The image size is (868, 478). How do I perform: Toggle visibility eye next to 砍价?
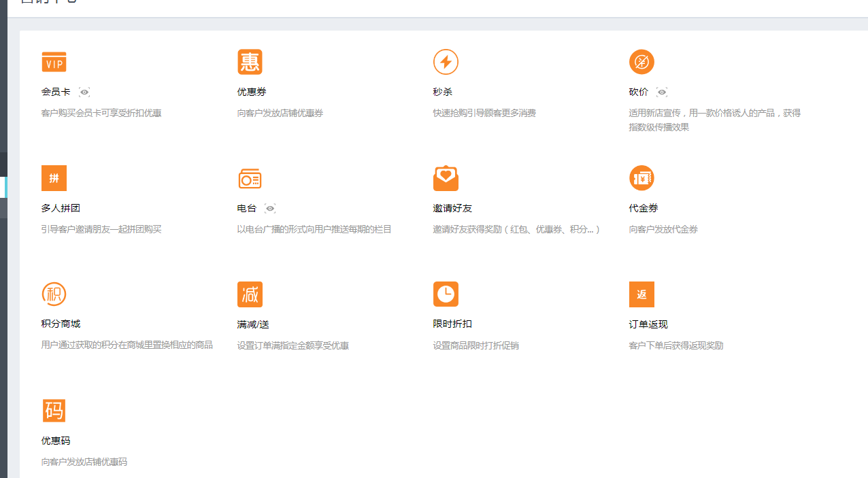661,92
